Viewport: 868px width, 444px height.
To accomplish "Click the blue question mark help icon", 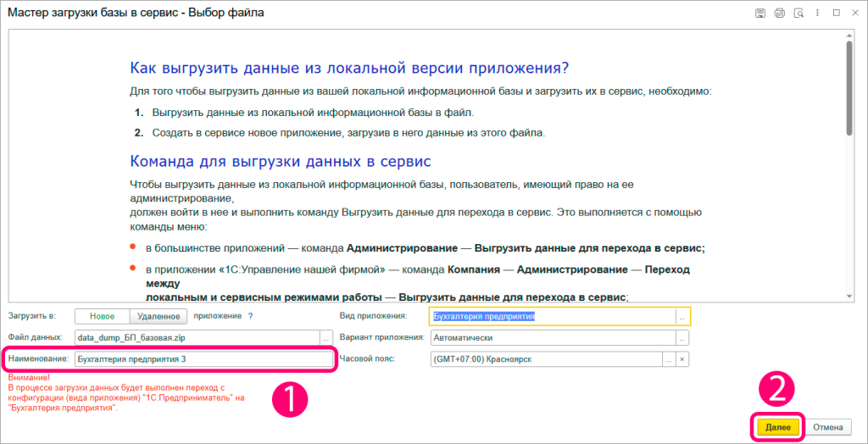I will [x=250, y=316].
